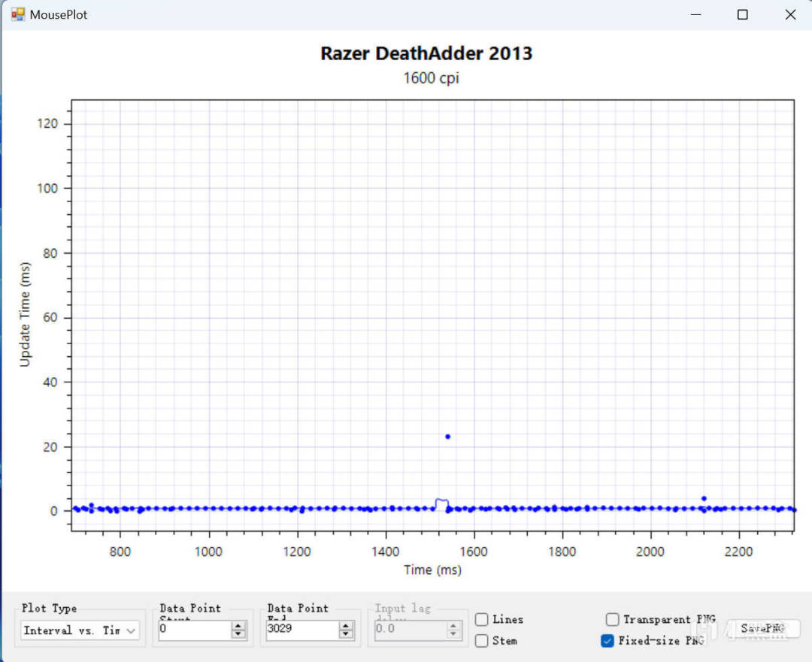Viewport: 812px width, 662px height.
Task: Minimize the MousePlot window
Action: 695,14
